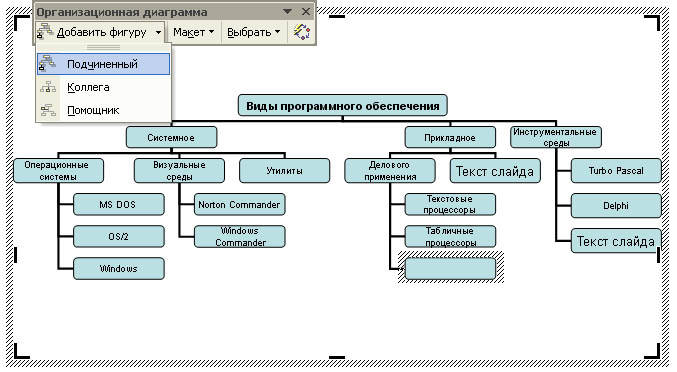Viewport: 677px width, 372px height.
Task: Choose Коллега from the menu
Action: click(x=103, y=87)
